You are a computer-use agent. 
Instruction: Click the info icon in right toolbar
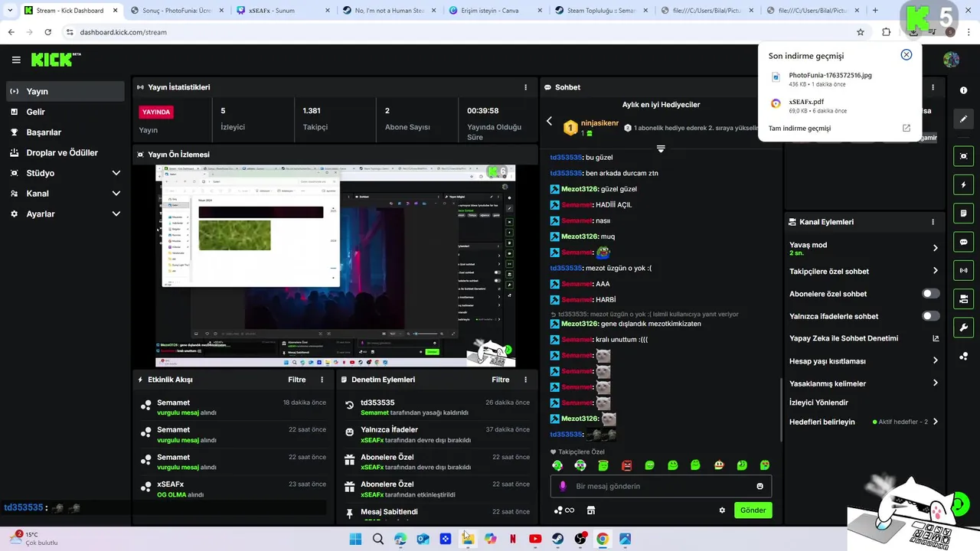(963, 90)
